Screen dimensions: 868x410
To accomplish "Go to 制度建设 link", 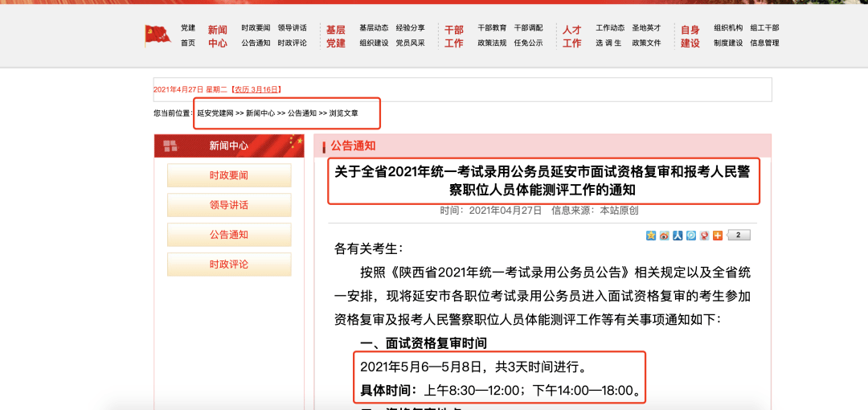I will 728,43.
